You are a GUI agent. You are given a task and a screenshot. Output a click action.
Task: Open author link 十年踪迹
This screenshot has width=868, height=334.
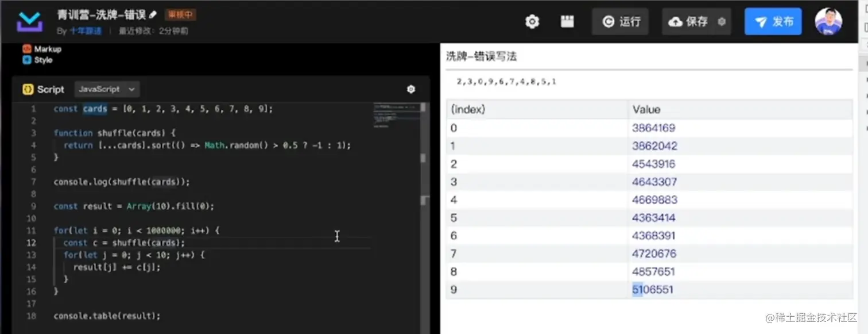[x=86, y=31]
